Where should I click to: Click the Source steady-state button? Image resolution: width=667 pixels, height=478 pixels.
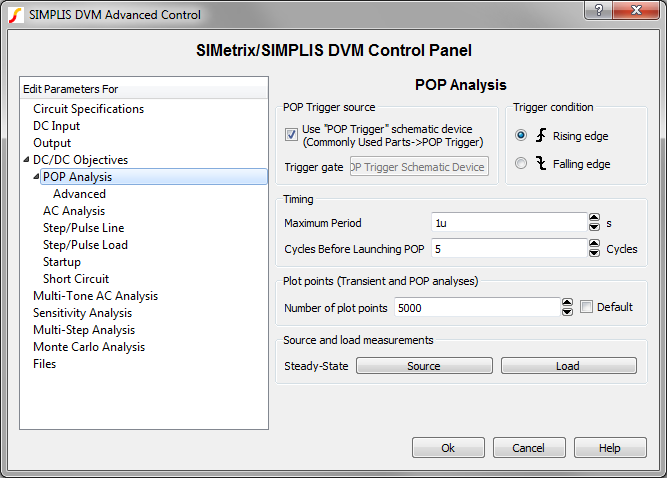tap(423, 366)
